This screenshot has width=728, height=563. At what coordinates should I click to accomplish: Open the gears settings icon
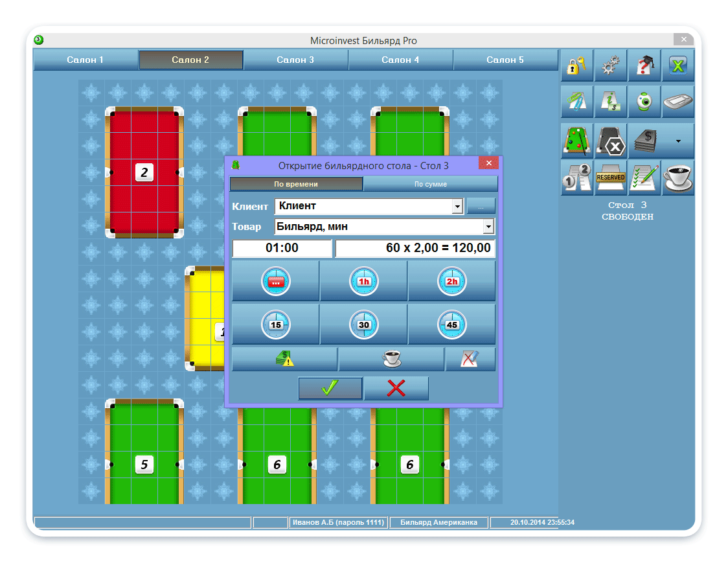[610, 66]
